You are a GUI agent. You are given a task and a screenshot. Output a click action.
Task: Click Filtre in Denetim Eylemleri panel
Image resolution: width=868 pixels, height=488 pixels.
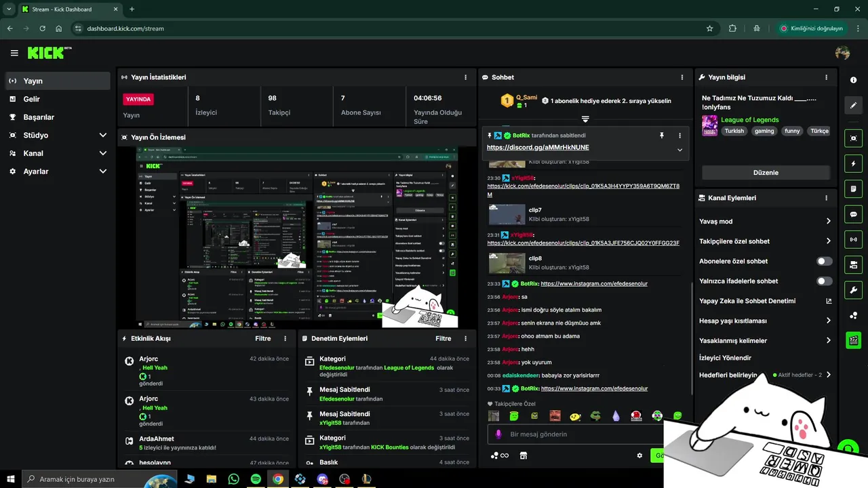(x=443, y=338)
